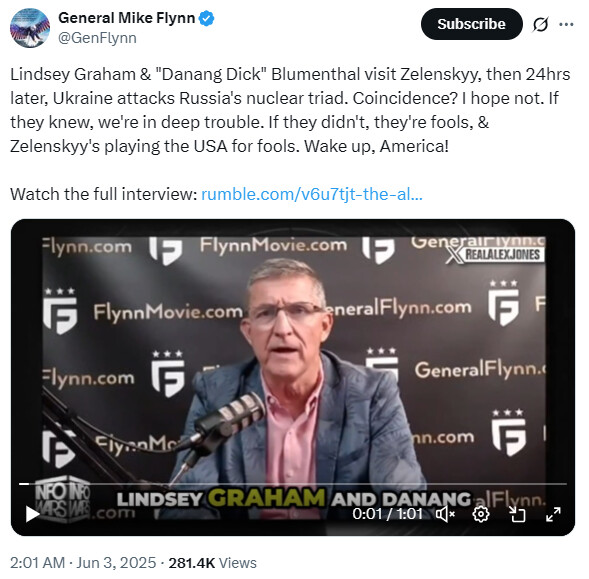Open the @GenFlynn handle

coord(97,38)
